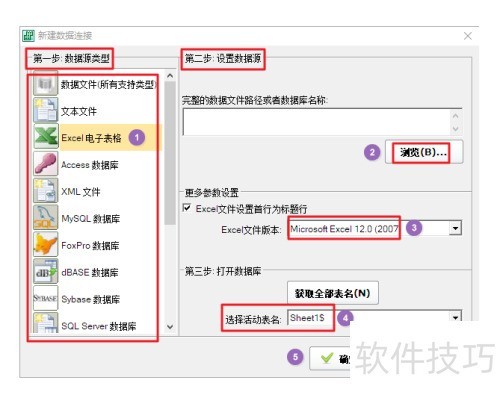This screenshot has height=395, width=500.
Task: Click the MySQL database icon
Action: tap(46, 217)
